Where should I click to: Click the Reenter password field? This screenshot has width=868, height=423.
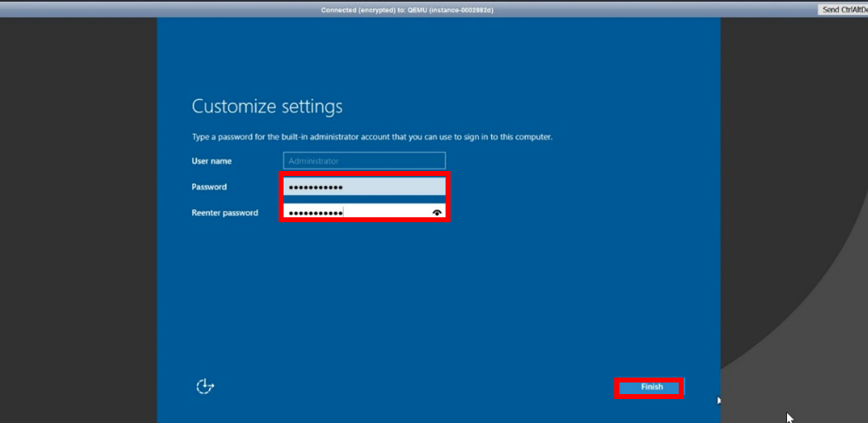tap(365, 211)
